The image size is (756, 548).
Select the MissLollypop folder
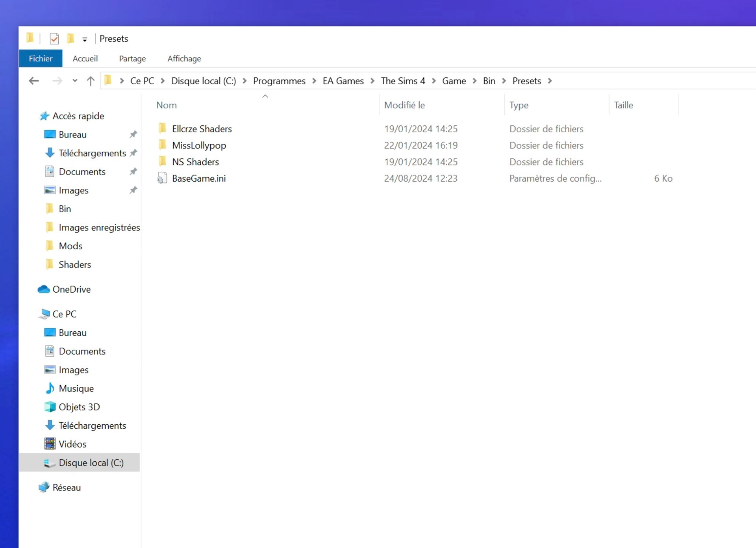[x=199, y=145]
